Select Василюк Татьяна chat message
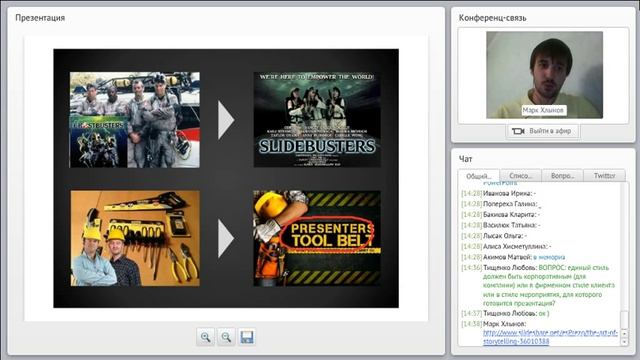 [x=501, y=225]
